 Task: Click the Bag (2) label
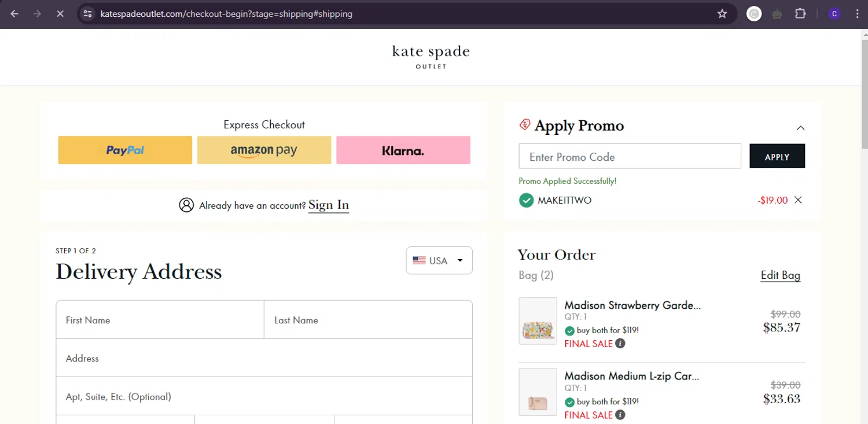[x=536, y=275]
